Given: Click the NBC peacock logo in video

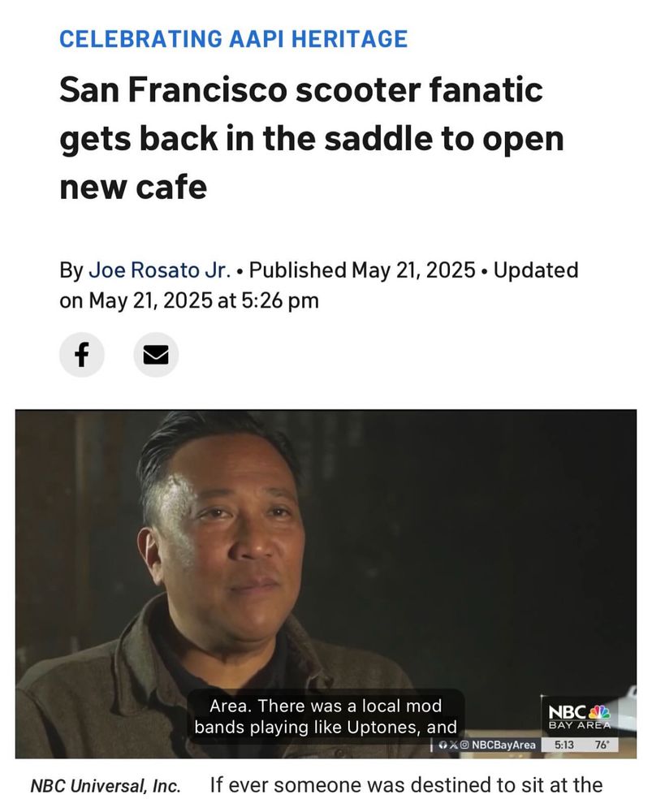Looking at the screenshot, I should tap(600, 712).
